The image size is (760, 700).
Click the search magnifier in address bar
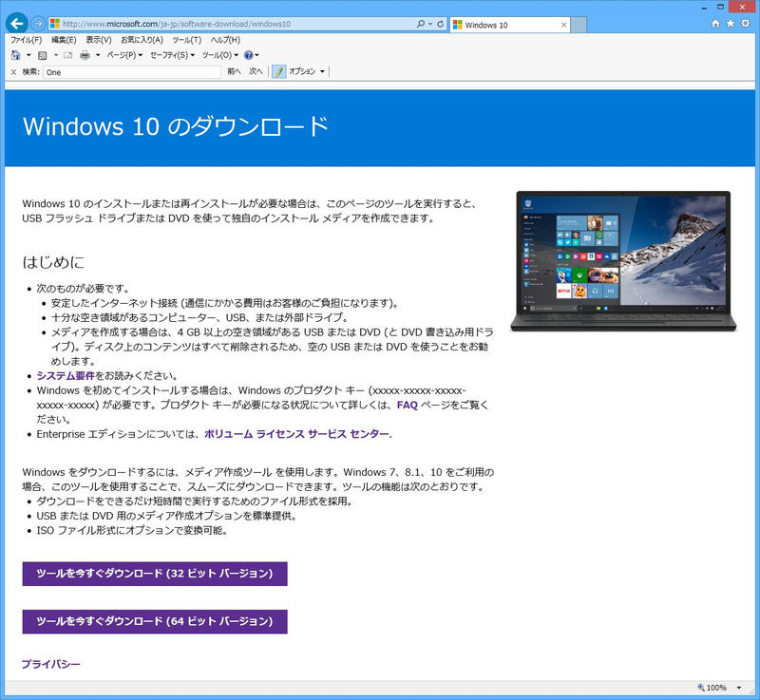(420, 24)
